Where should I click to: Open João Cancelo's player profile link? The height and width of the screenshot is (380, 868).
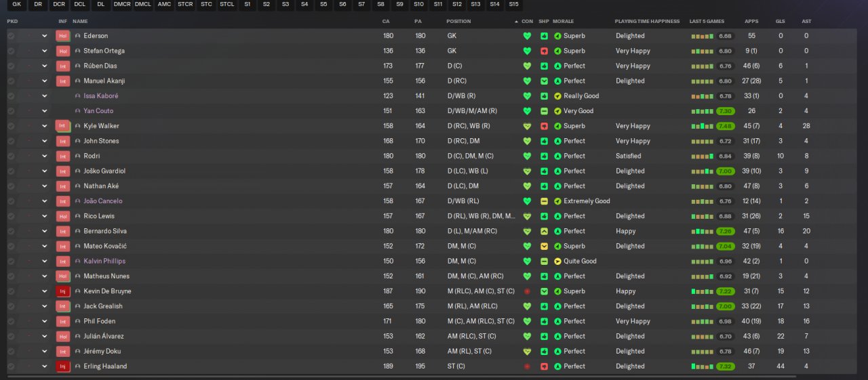(x=103, y=201)
